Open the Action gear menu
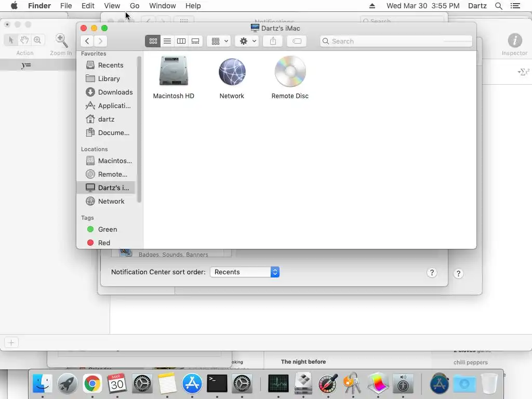 click(x=247, y=41)
